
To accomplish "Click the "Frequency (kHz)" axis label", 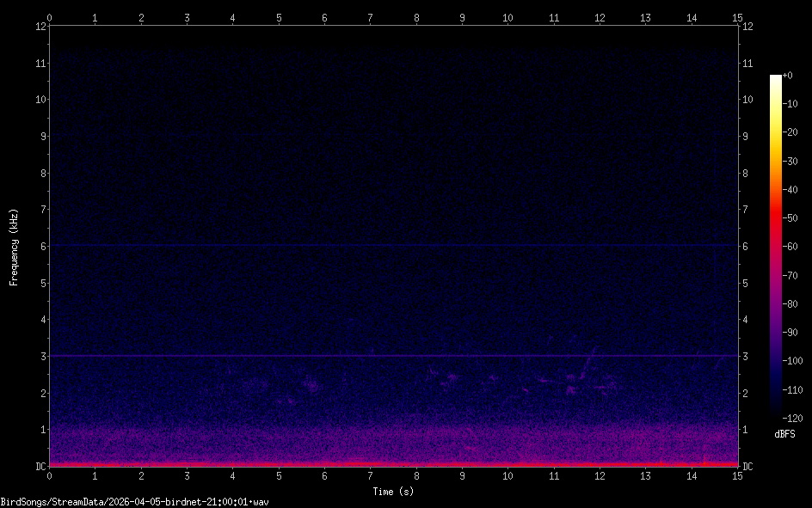I will tap(14, 247).
